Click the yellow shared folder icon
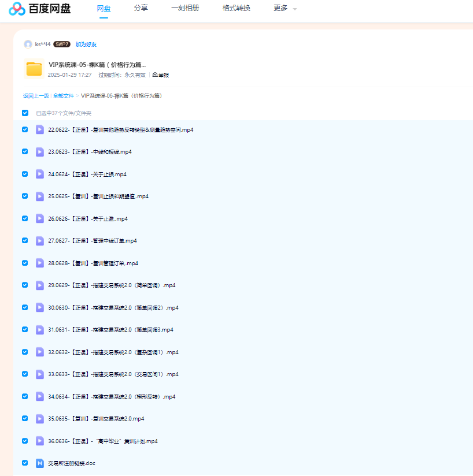473x476 pixels. click(34, 69)
